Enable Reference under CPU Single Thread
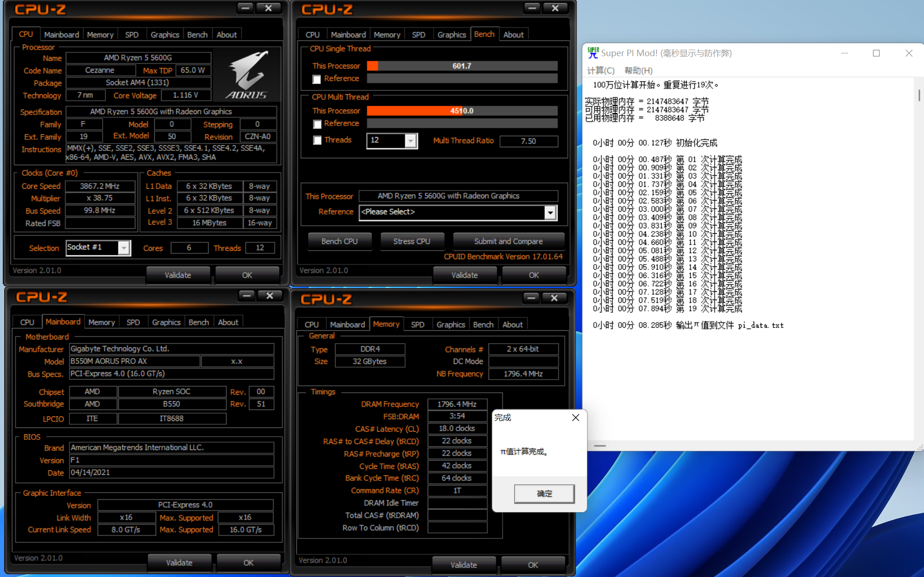The width and height of the screenshot is (924, 577). click(x=317, y=79)
